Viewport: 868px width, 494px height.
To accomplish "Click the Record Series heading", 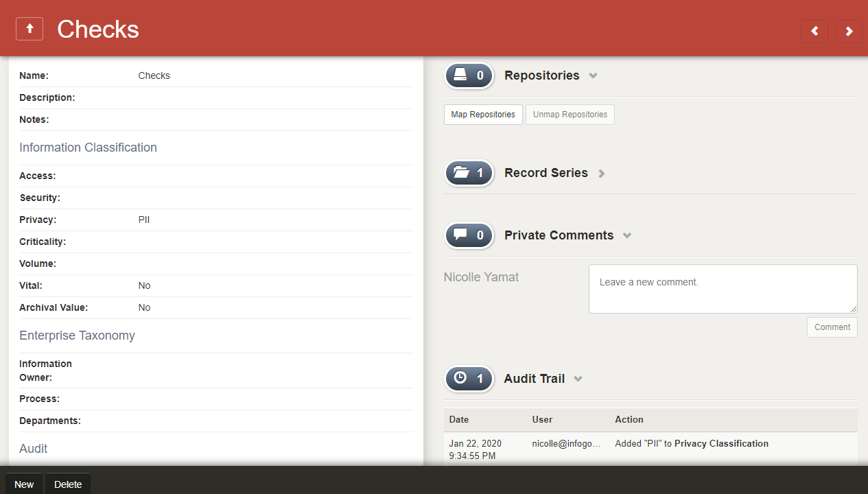I will pyautogui.click(x=546, y=173).
